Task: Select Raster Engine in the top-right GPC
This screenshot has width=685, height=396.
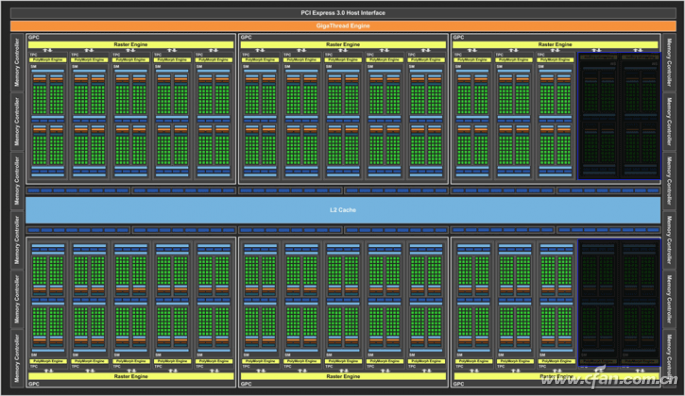Action: (555, 44)
